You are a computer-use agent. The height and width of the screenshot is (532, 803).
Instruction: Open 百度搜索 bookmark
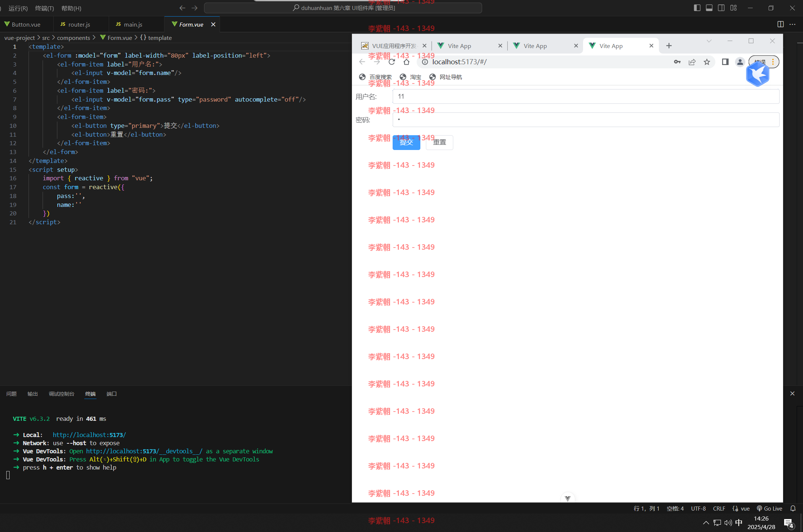[375, 77]
